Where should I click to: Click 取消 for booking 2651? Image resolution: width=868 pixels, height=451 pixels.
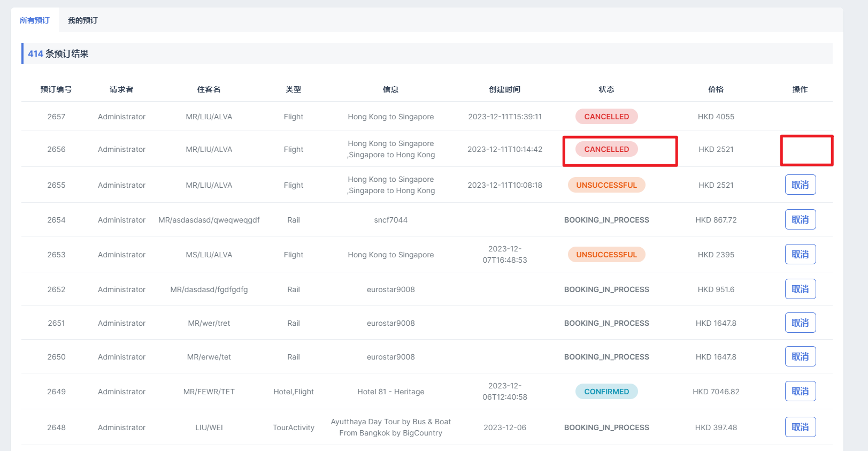coord(800,323)
